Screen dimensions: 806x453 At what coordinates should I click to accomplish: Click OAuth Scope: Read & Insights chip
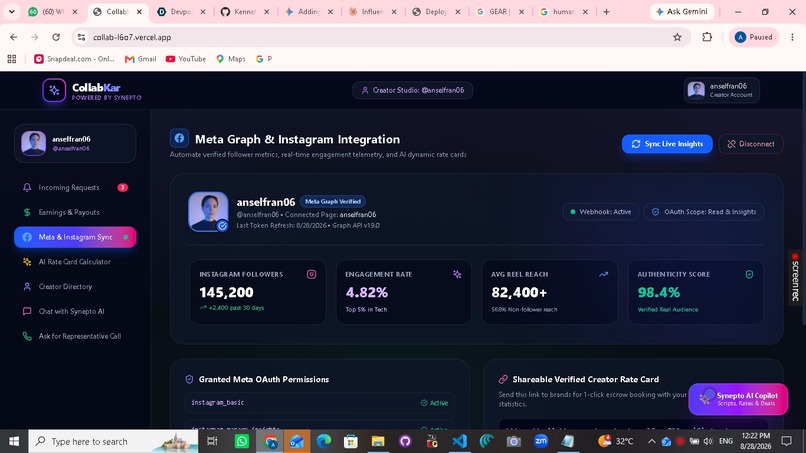[x=704, y=212]
